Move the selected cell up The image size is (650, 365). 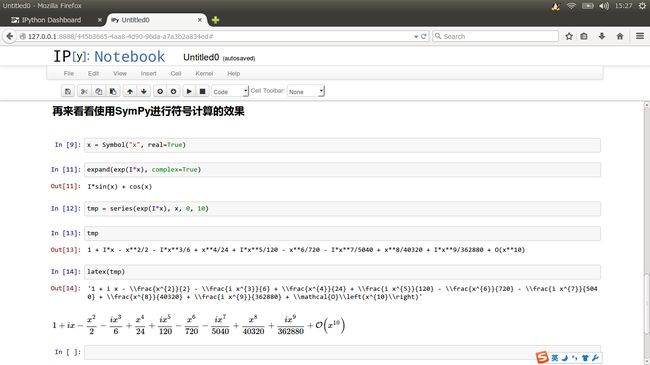[130, 91]
